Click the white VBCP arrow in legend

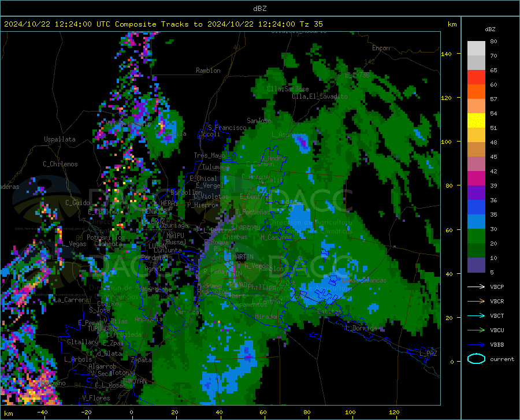tap(476, 287)
